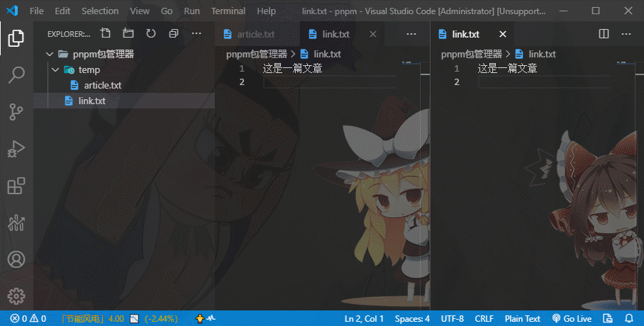Open the Selection menu
Screen dimensions: 644x326
pos(100,11)
